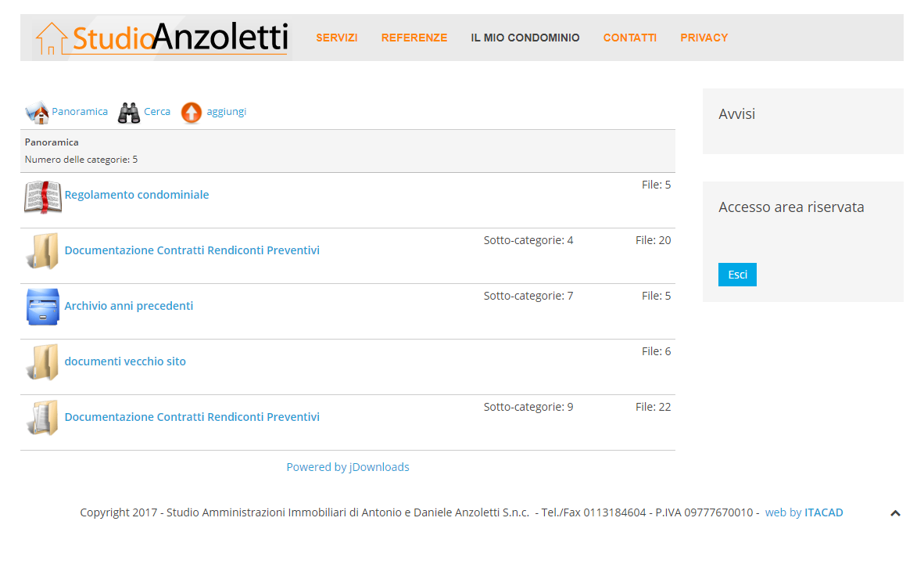Viewport: 924px width, 568px height.
Task: Click the documenti vecchio sito folder icon
Action: tap(43, 362)
